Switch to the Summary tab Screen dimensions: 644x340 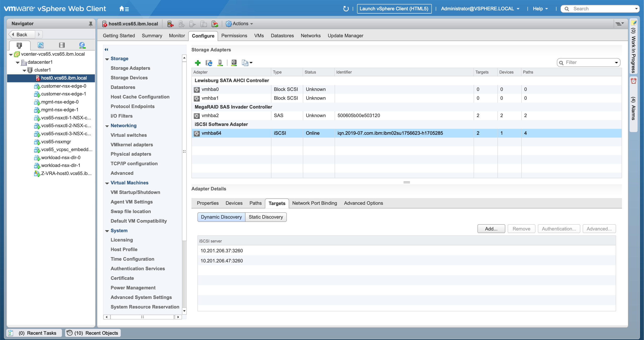(152, 36)
